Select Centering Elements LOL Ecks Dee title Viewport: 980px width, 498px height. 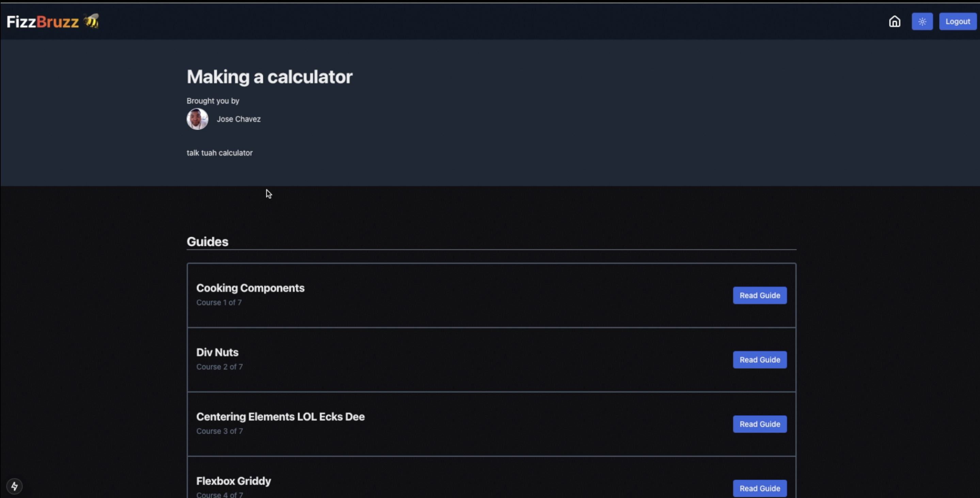point(280,417)
